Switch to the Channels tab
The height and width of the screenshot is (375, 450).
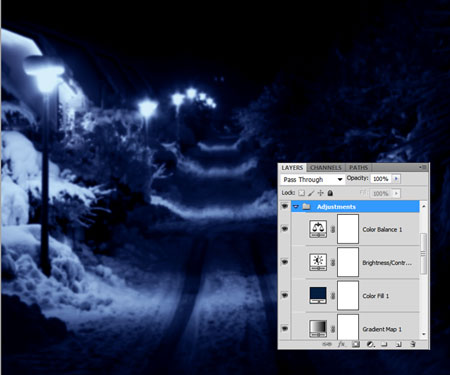tap(326, 168)
